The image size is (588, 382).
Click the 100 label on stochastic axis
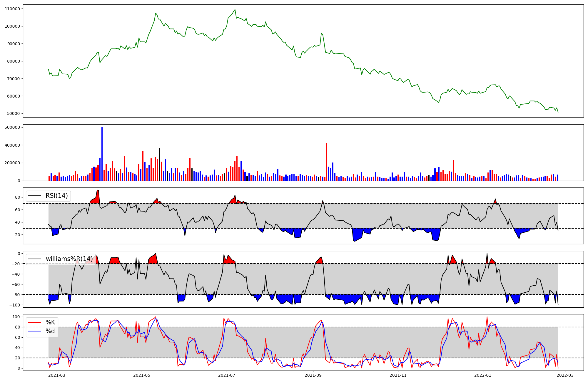(16, 317)
